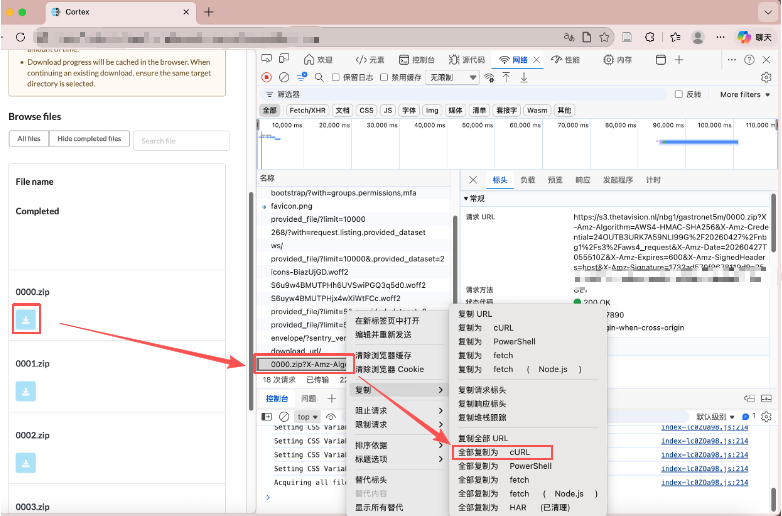Check the 反转 filter checkbox

point(680,94)
